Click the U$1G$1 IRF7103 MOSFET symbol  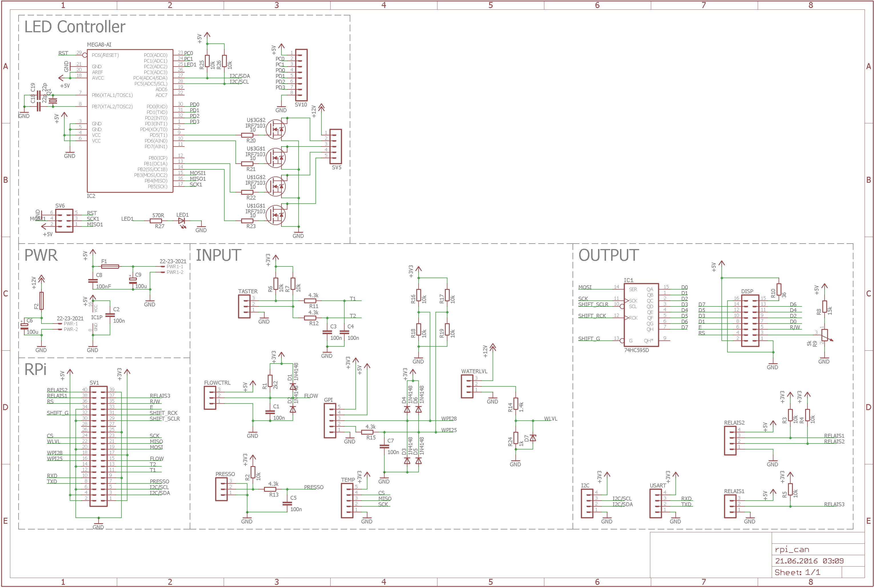[275, 215]
